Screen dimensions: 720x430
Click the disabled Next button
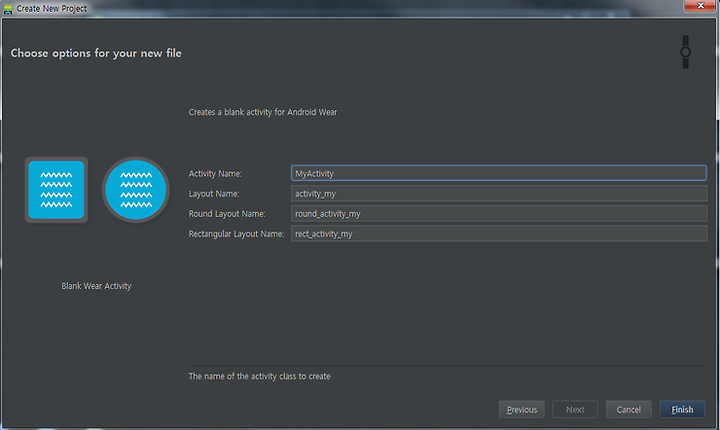point(575,409)
